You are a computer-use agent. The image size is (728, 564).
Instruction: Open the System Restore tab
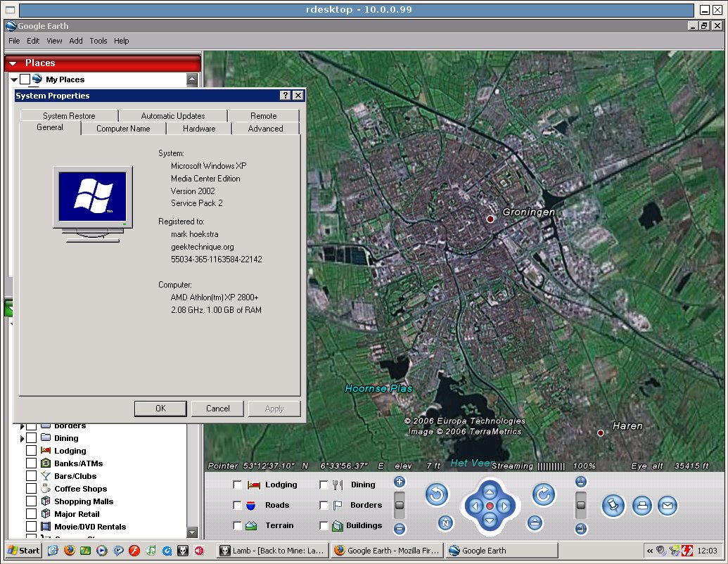tap(69, 115)
